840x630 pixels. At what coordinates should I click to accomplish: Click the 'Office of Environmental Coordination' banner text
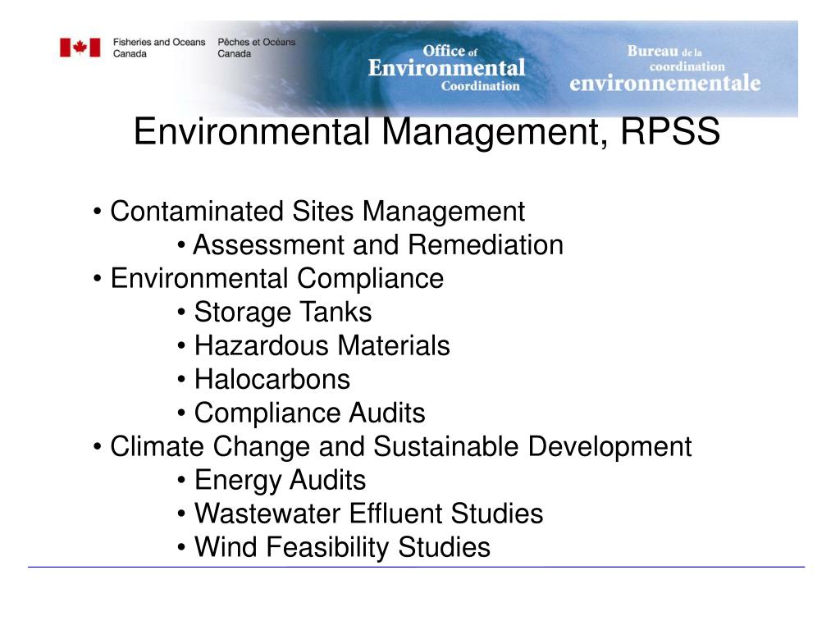click(446, 68)
